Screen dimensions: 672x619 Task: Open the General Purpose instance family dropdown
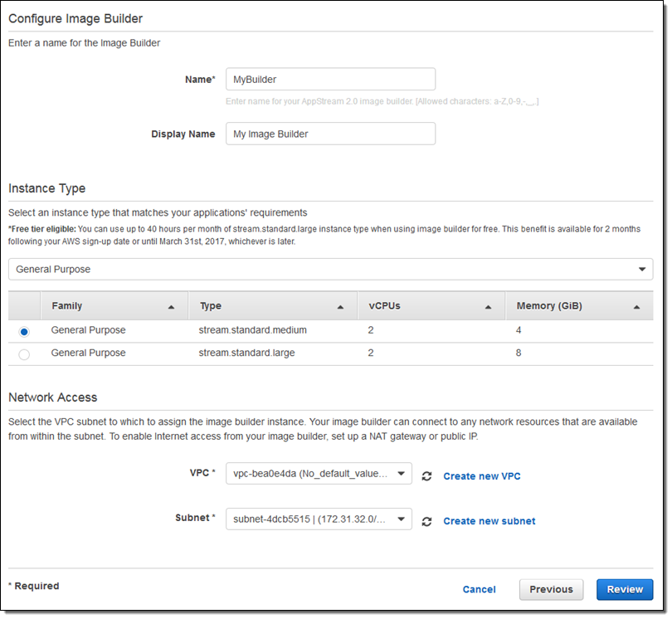330,270
